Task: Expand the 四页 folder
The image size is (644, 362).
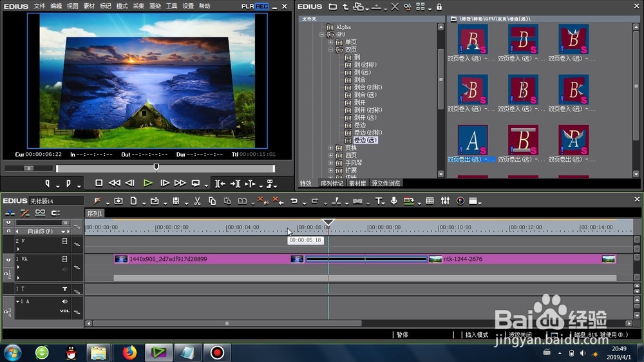Action: click(330, 155)
